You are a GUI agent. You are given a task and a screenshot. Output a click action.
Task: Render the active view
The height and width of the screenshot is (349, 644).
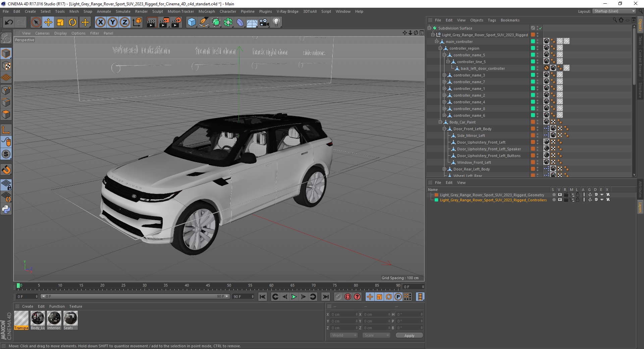click(152, 22)
